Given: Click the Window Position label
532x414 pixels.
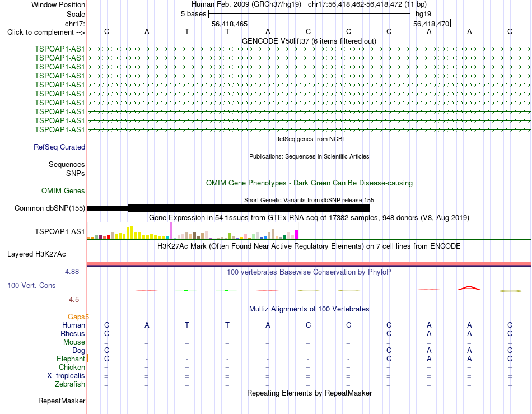Looking at the screenshot, I should click(x=58, y=4).
